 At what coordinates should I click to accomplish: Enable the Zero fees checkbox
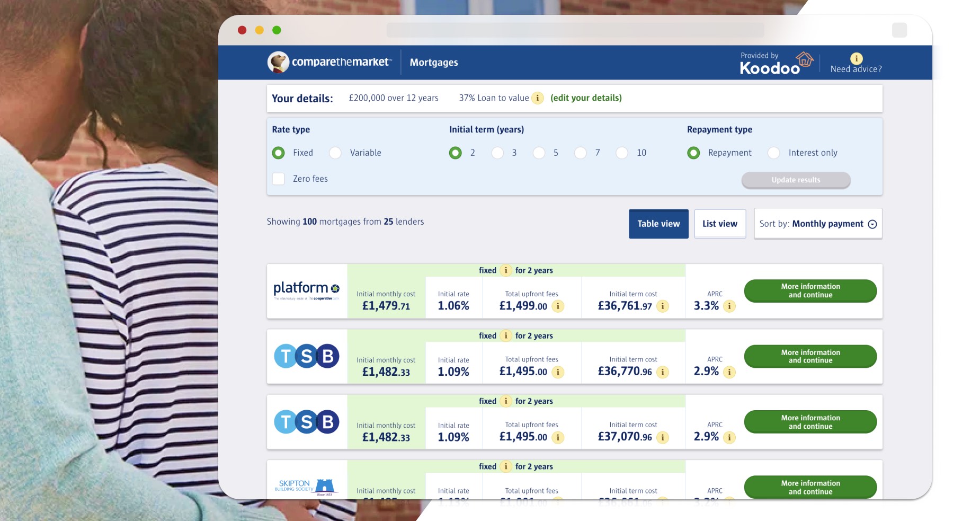point(279,179)
